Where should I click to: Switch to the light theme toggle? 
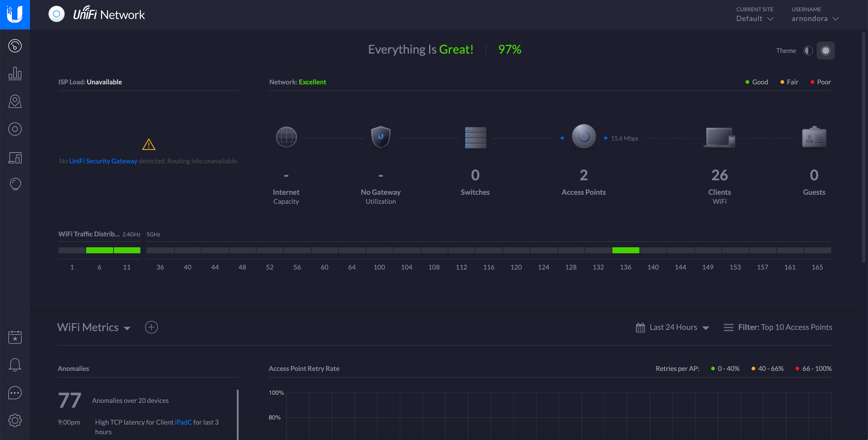[x=808, y=51]
